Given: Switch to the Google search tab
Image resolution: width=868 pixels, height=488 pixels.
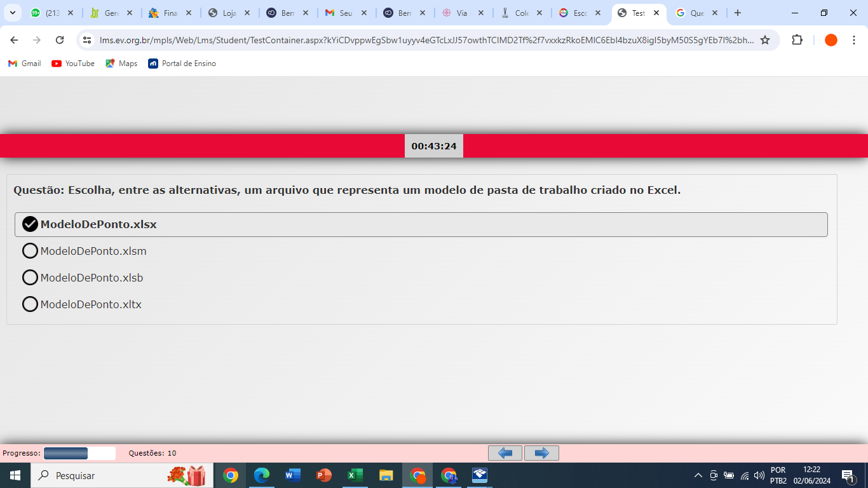Looking at the screenshot, I should (696, 13).
